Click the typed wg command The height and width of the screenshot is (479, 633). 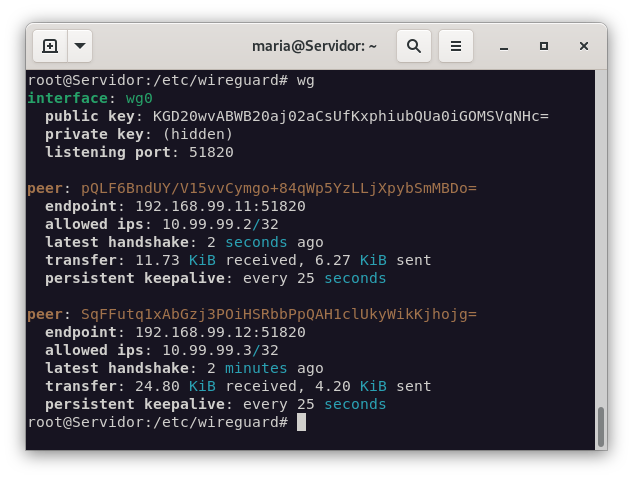pos(305,80)
